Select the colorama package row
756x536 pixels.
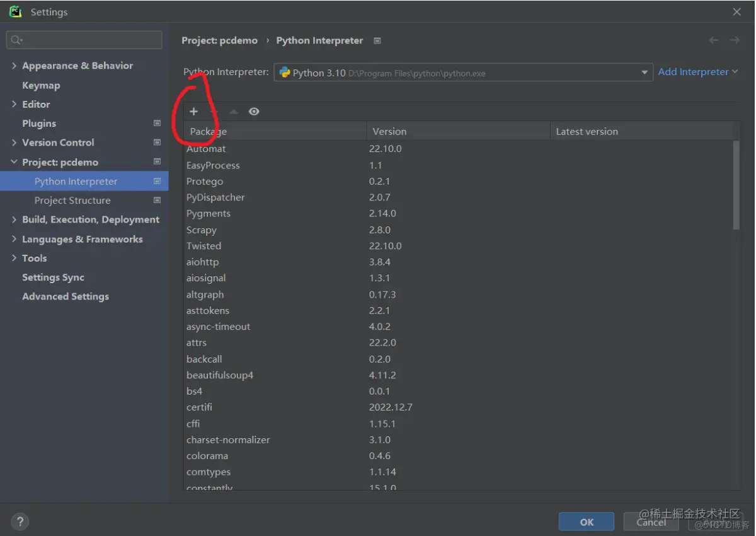click(x=458, y=456)
